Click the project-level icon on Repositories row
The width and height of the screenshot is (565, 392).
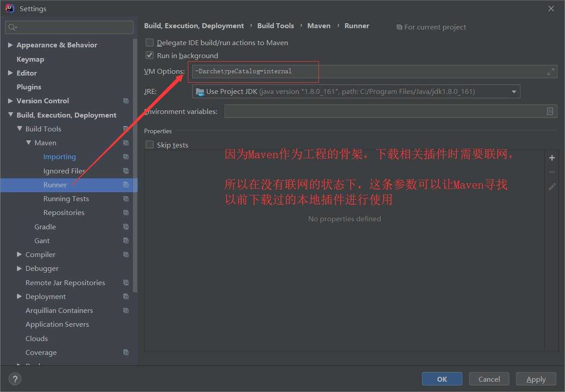point(126,213)
